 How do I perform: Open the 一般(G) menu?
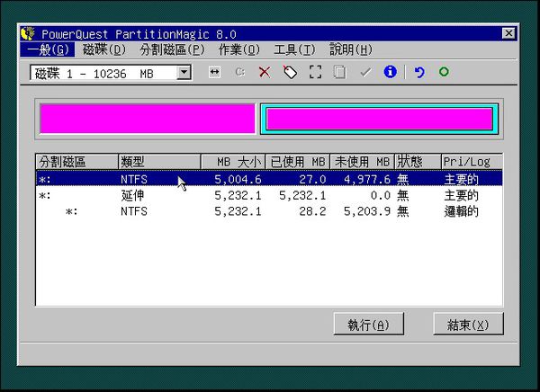tap(46, 49)
